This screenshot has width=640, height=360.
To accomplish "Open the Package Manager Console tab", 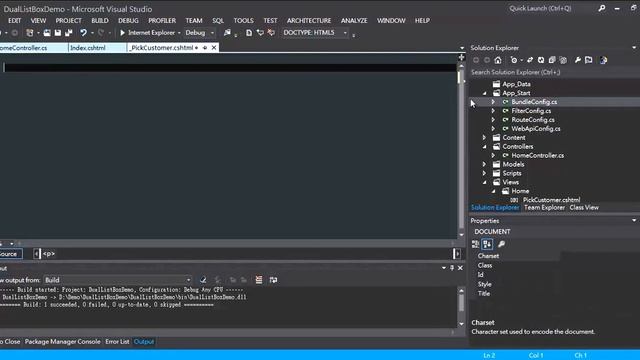I will tap(62, 342).
